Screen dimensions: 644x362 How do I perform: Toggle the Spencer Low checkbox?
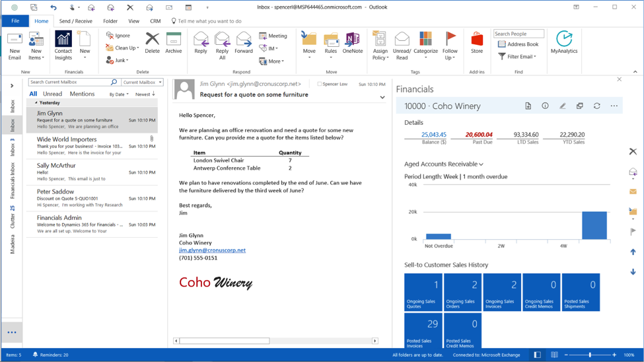320,85
